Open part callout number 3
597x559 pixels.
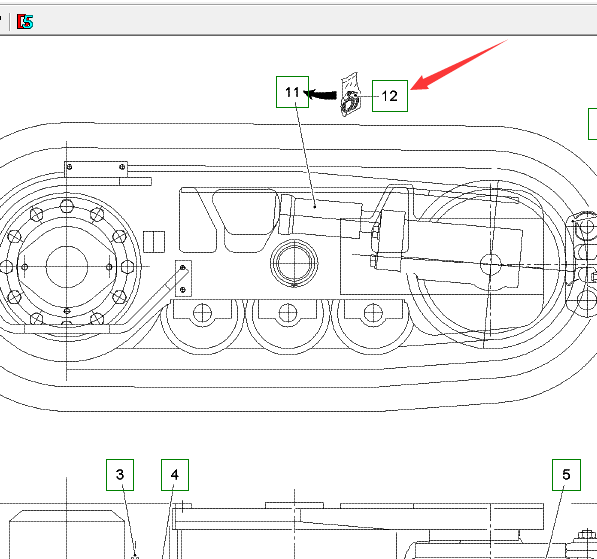(x=120, y=475)
